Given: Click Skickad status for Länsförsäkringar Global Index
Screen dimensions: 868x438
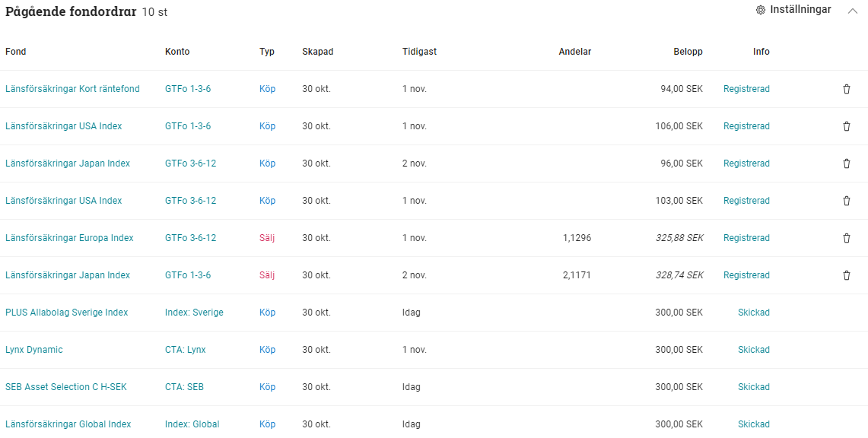Looking at the screenshot, I should pos(753,424).
